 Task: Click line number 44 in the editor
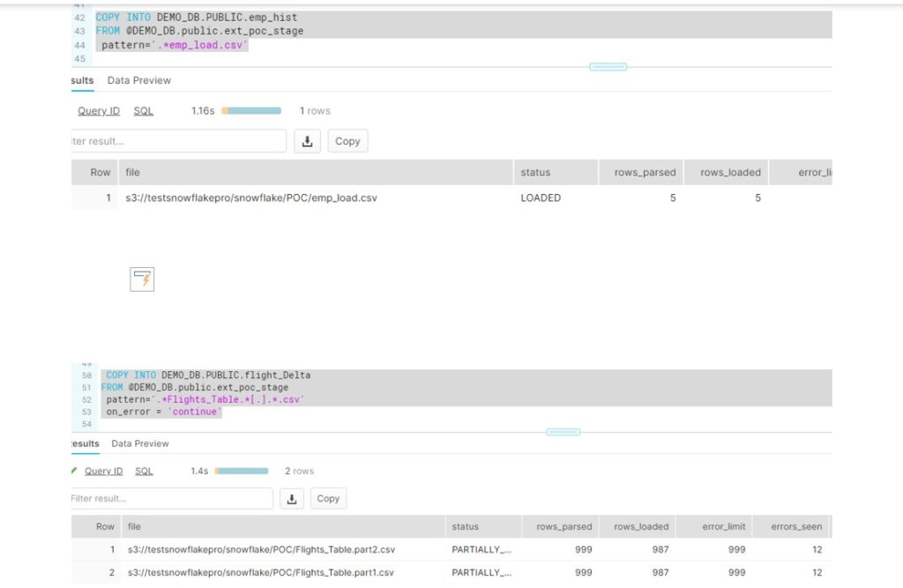tap(80, 43)
